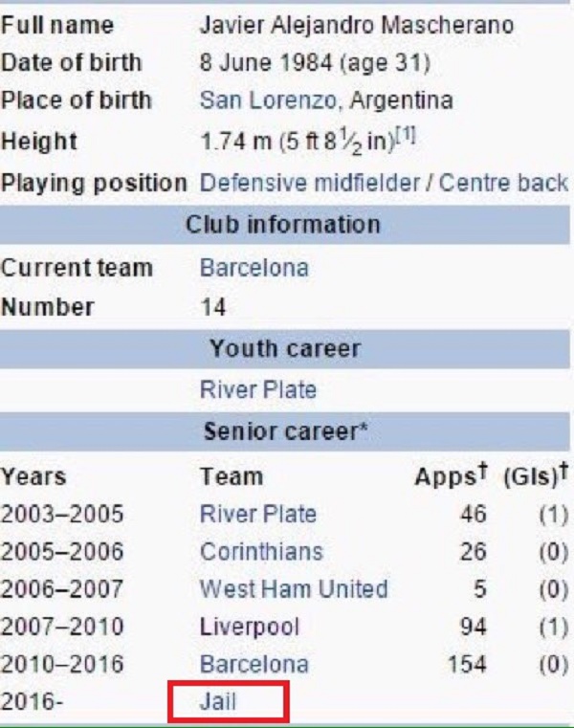This screenshot has width=574, height=728.
Task: Select the Club information section header
Action: 285,225
